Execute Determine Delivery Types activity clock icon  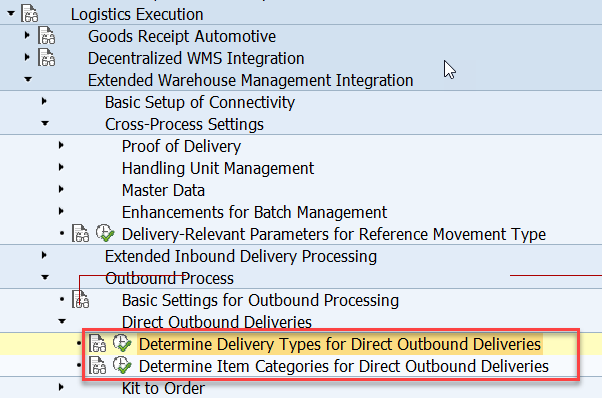(x=122, y=343)
